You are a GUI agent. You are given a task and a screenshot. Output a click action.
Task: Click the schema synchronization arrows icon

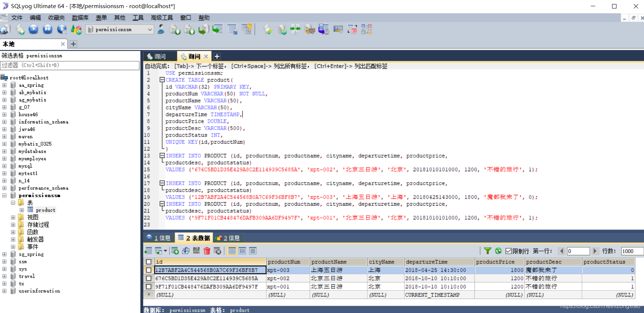click(295, 29)
